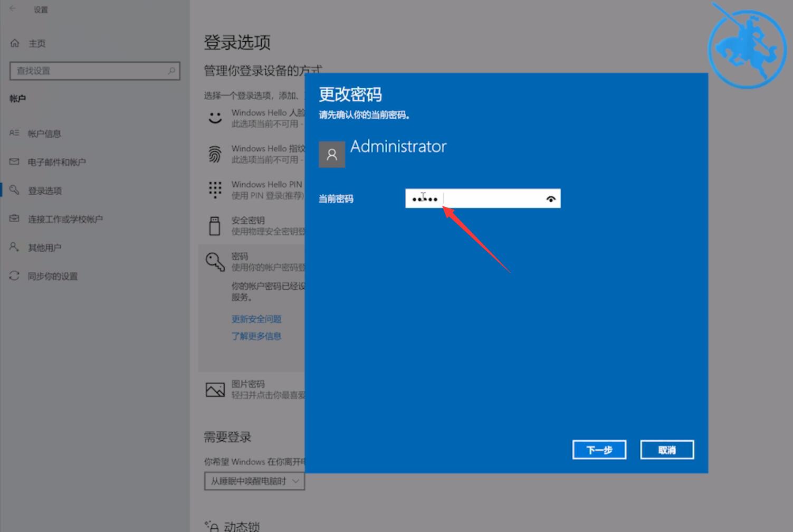The image size is (793, 532).
Task: Click the 密码 key icon in options list
Action: pos(215,261)
